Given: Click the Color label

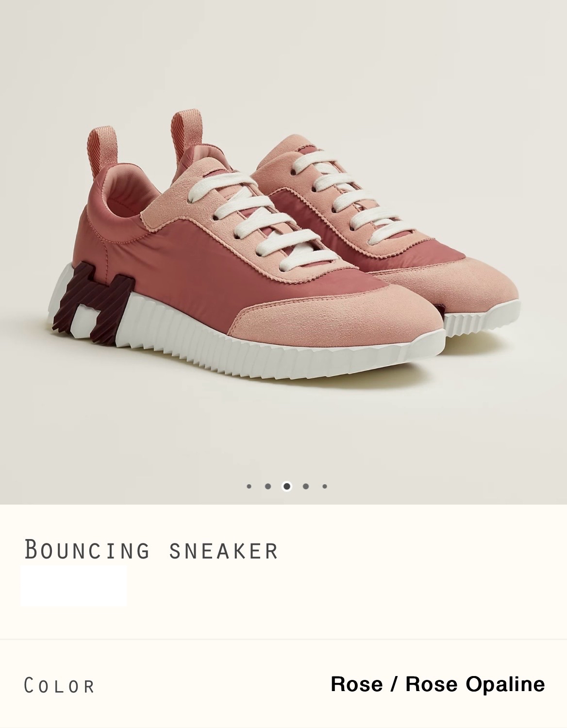Looking at the screenshot, I should (59, 685).
